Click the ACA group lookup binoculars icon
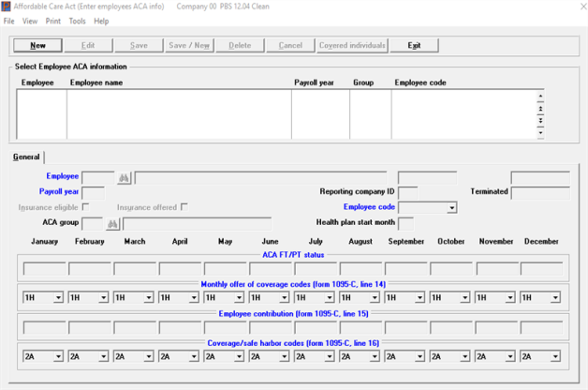 110,223
